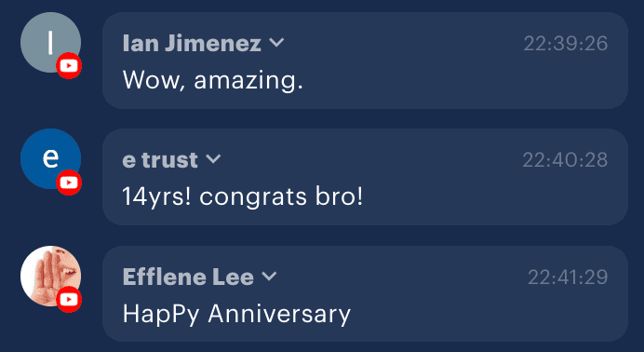The width and height of the screenshot is (644, 352).
Task: Click the YouTube badge on e trust's avatar
Action: point(69,183)
